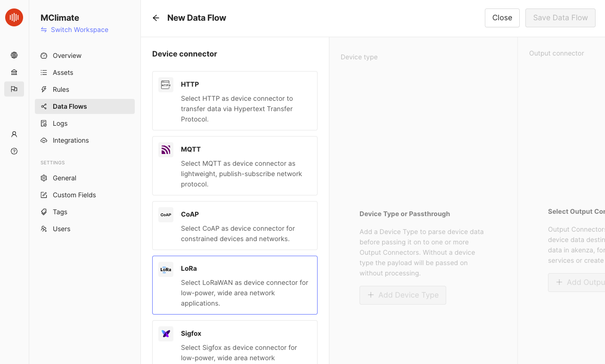Click the akenza logo icon
Screen dimensions: 605x364
pyautogui.click(x=14, y=17)
